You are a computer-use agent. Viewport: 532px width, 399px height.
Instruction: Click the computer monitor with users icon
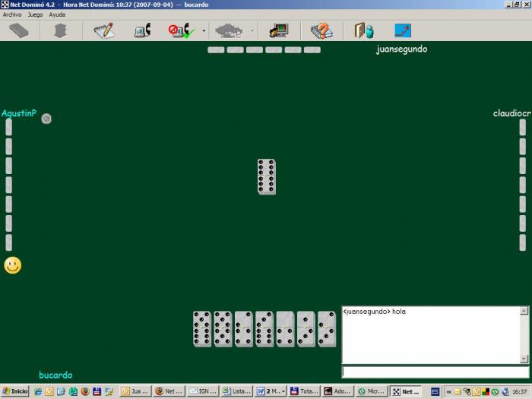(x=279, y=30)
